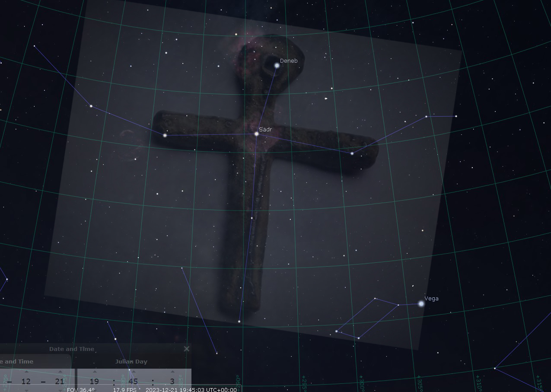Pick the bright star Vega
This screenshot has height=392, width=551.
pos(421,304)
